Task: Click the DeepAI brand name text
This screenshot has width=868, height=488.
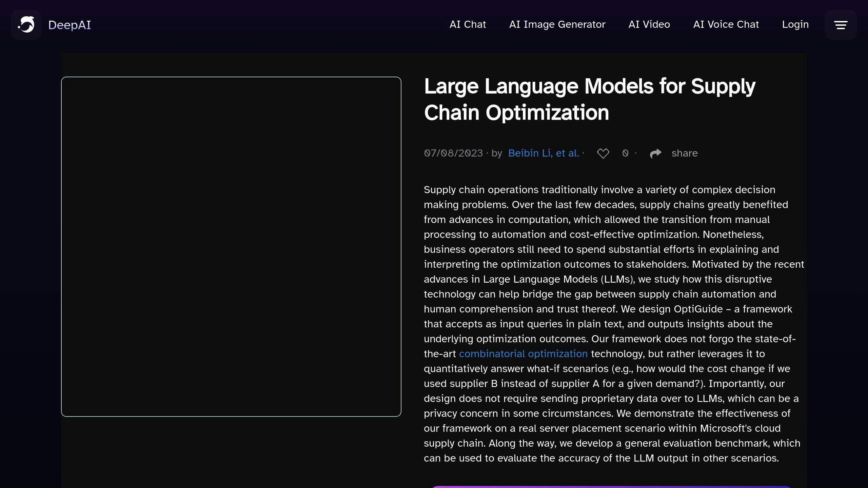Action: tap(70, 25)
